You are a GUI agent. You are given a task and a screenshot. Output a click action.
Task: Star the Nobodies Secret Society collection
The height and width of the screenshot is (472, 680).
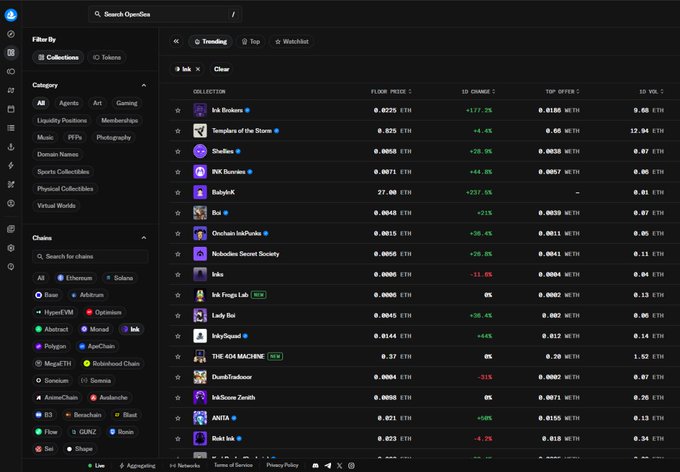178,254
